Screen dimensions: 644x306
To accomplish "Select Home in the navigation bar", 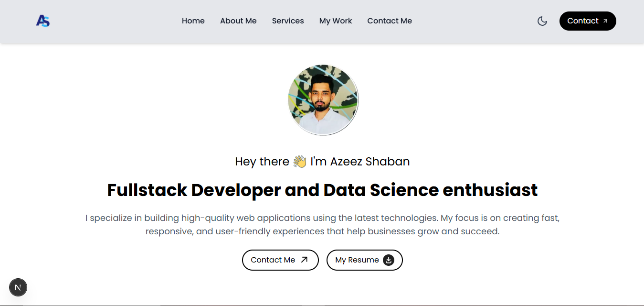I will pyautogui.click(x=193, y=21).
